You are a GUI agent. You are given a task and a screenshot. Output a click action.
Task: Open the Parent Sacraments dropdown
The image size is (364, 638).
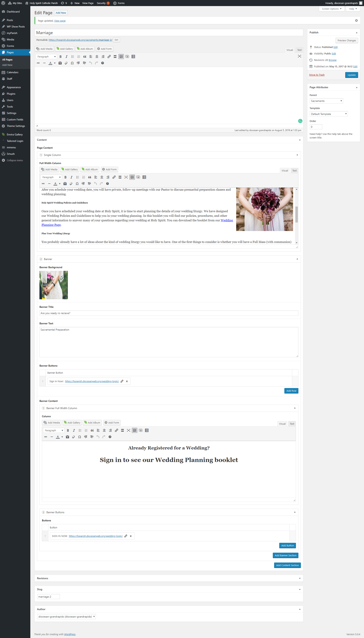click(x=326, y=101)
